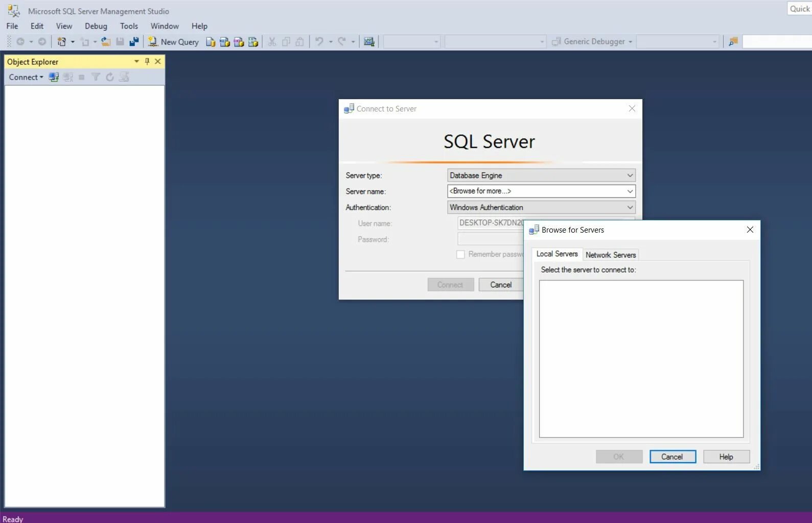This screenshot has width=812, height=523.
Task: Click Help in Browse for Servers
Action: click(726, 457)
